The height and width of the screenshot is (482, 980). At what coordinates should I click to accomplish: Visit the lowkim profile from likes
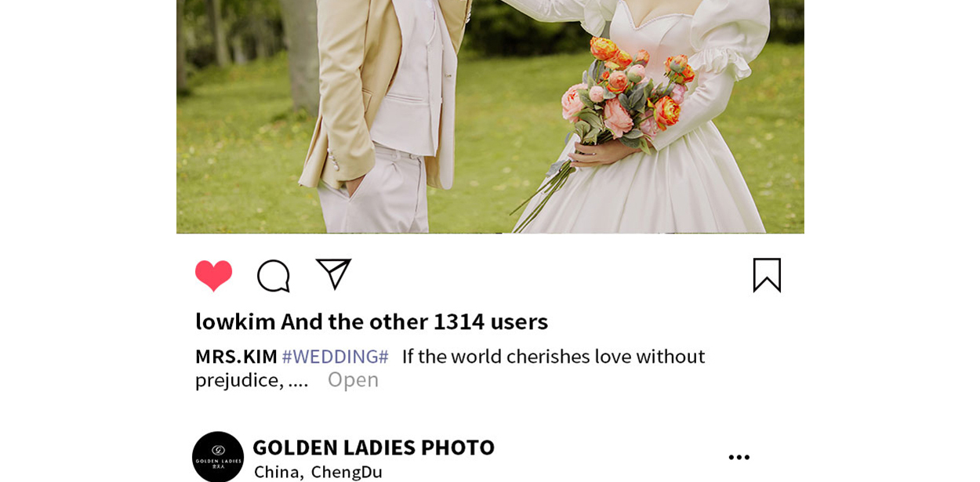pos(235,321)
